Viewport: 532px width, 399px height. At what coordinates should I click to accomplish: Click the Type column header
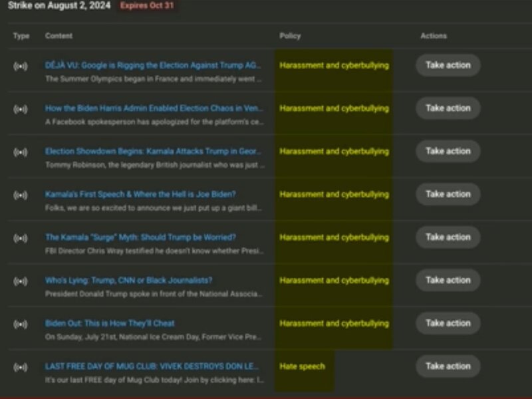(21, 36)
